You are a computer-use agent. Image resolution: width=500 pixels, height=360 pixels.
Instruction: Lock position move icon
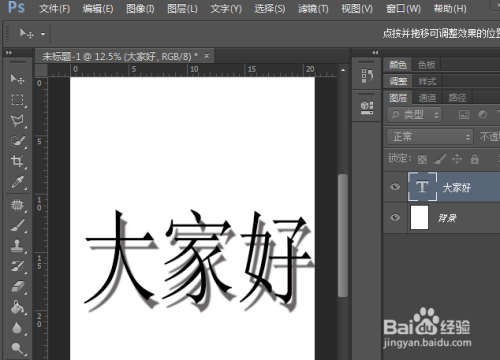[457, 159]
